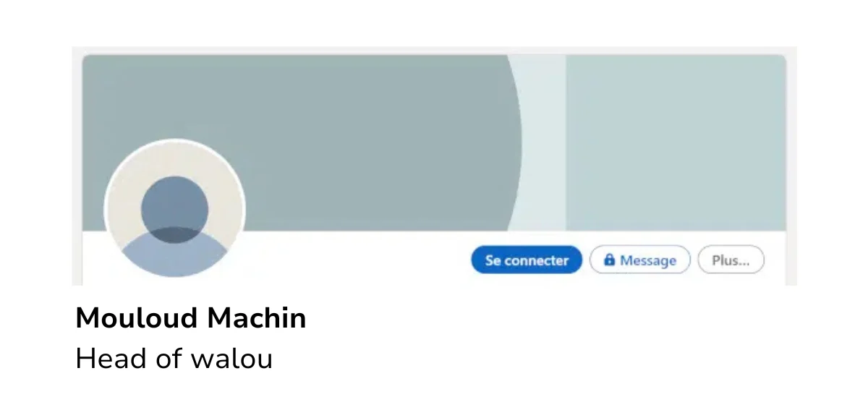The width and height of the screenshot is (868, 410).
Task: Open the Mouloud Machin profile name
Action: pyautogui.click(x=191, y=319)
